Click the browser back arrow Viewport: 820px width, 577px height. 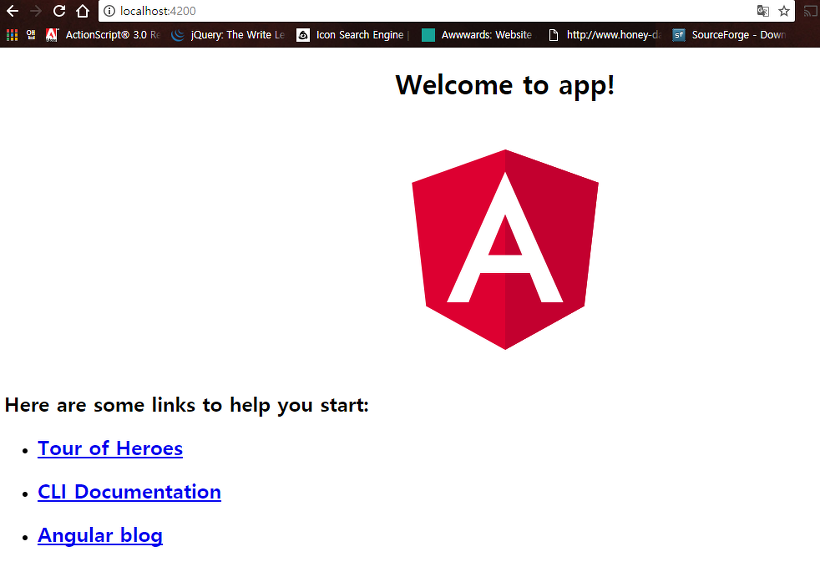[x=12, y=11]
